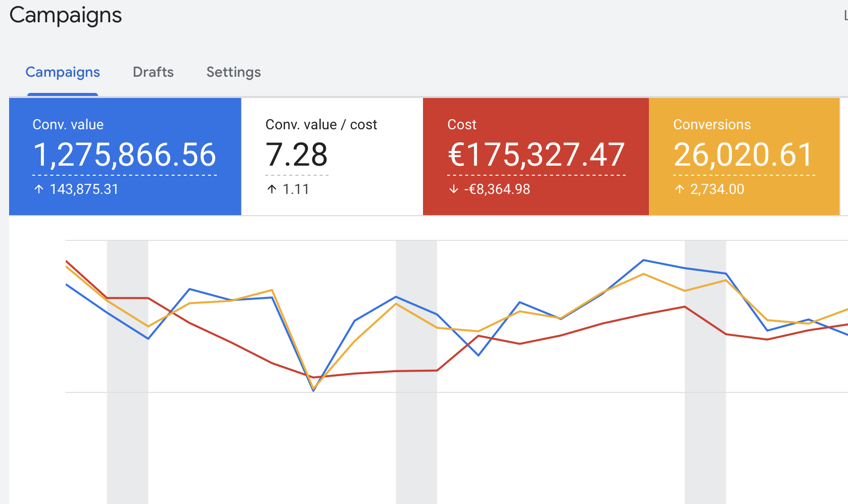Click the large Campaigns page heading
This screenshot has width=848, height=504.
pyautogui.click(x=66, y=15)
